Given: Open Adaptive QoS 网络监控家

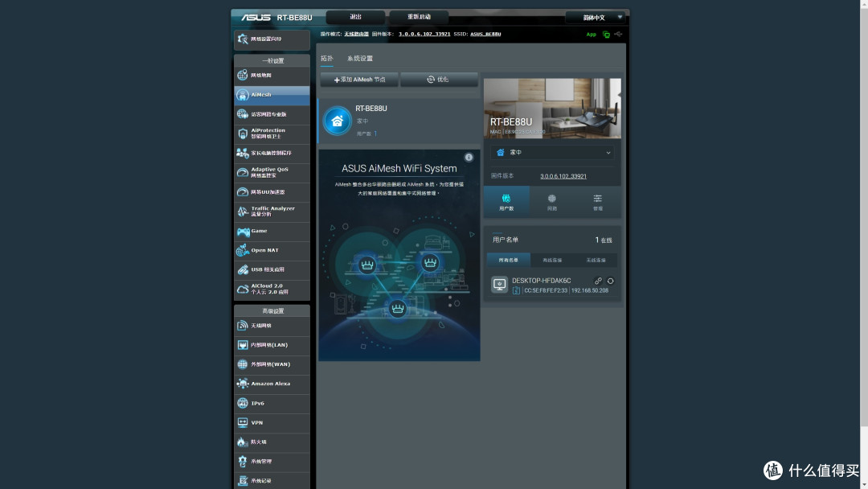Looking at the screenshot, I should (x=272, y=172).
